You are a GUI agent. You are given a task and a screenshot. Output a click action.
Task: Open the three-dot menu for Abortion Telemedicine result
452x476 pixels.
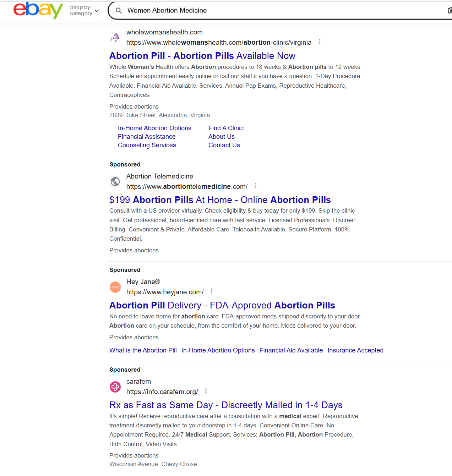(x=255, y=185)
